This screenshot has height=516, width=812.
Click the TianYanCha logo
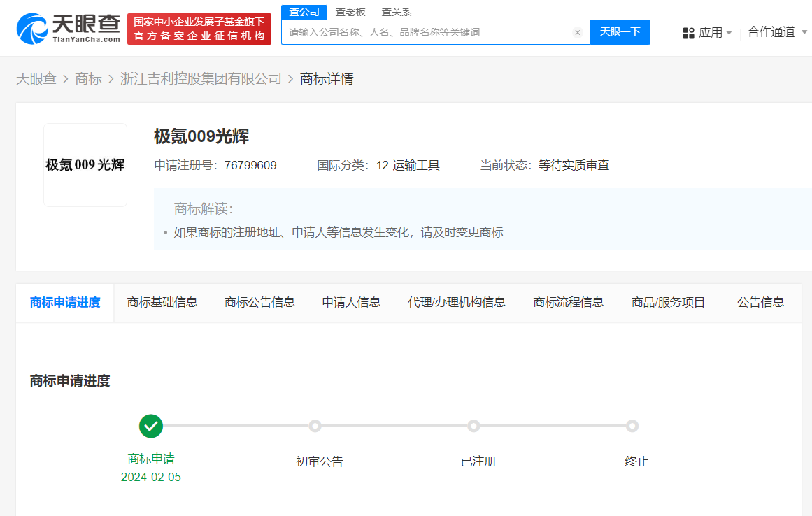[x=68, y=29]
